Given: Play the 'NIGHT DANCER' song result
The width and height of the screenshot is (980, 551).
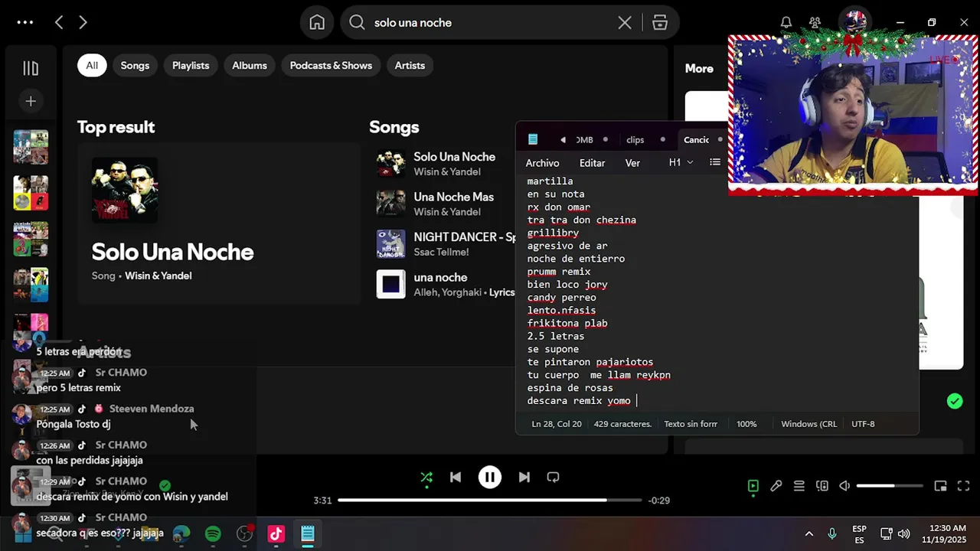Looking at the screenshot, I should (x=390, y=244).
